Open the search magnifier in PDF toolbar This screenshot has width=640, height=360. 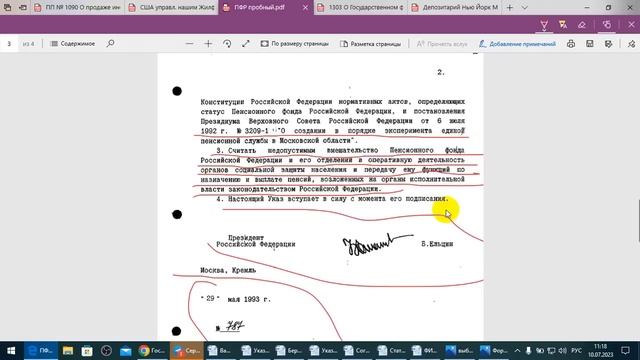[110, 43]
